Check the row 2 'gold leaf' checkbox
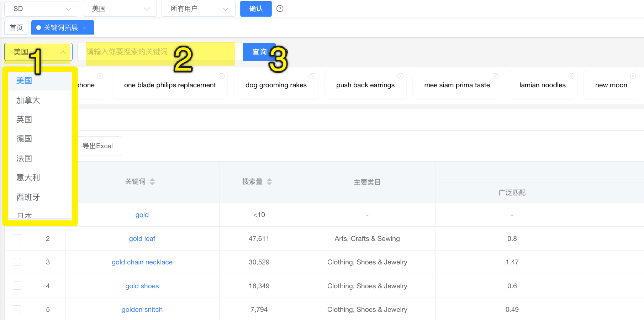The width and height of the screenshot is (644, 320). 17,238
